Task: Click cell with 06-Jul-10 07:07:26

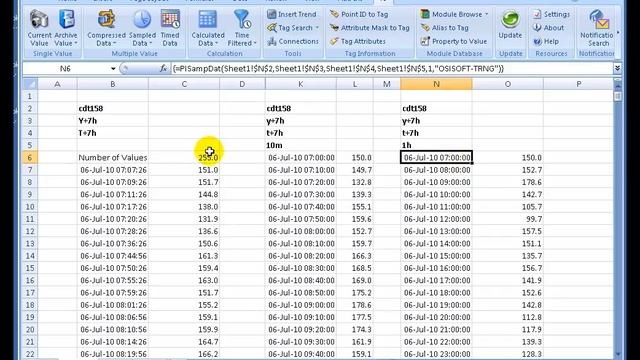Action: (113, 170)
